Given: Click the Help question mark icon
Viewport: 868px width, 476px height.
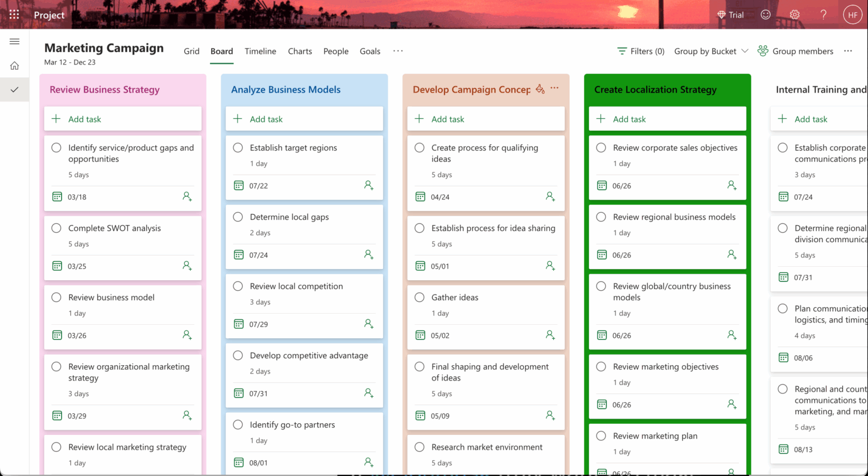Looking at the screenshot, I should pos(823,15).
